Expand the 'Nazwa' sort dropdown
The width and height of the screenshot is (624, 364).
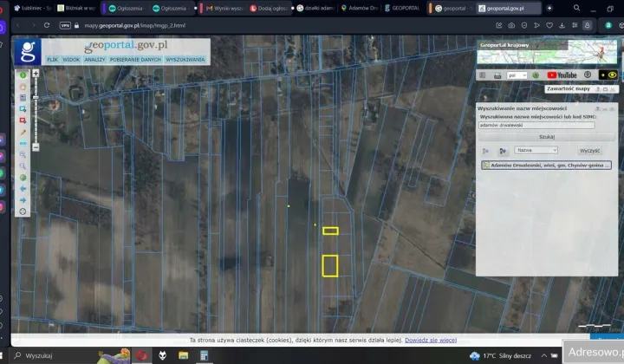pyautogui.click(x=536, y=150)
